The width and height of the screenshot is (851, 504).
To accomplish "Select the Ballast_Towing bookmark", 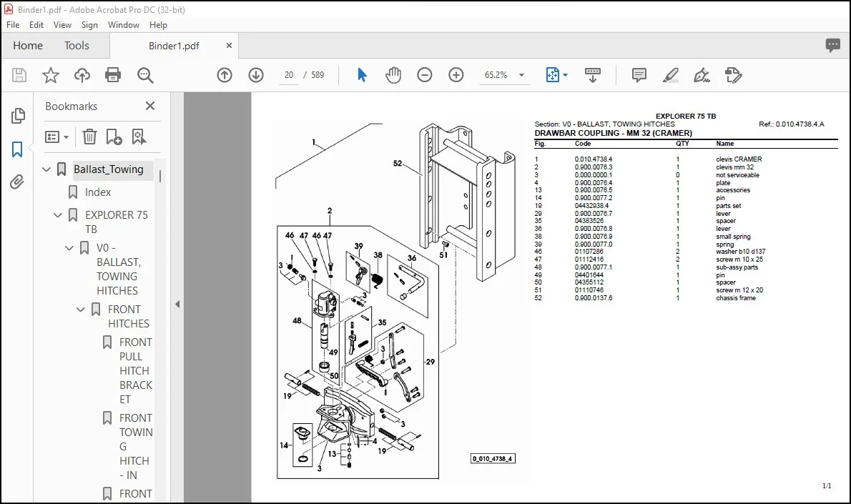I will [x=109, y=169].
